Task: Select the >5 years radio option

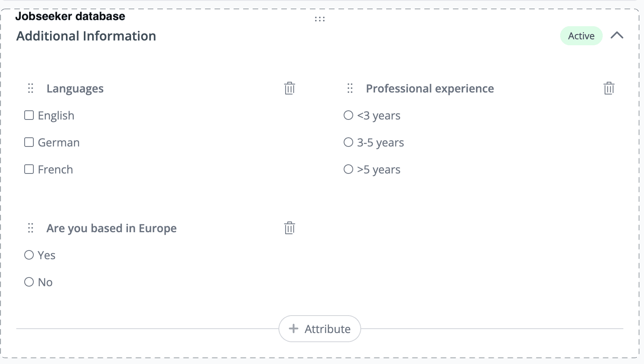Action: coord(348,169)
